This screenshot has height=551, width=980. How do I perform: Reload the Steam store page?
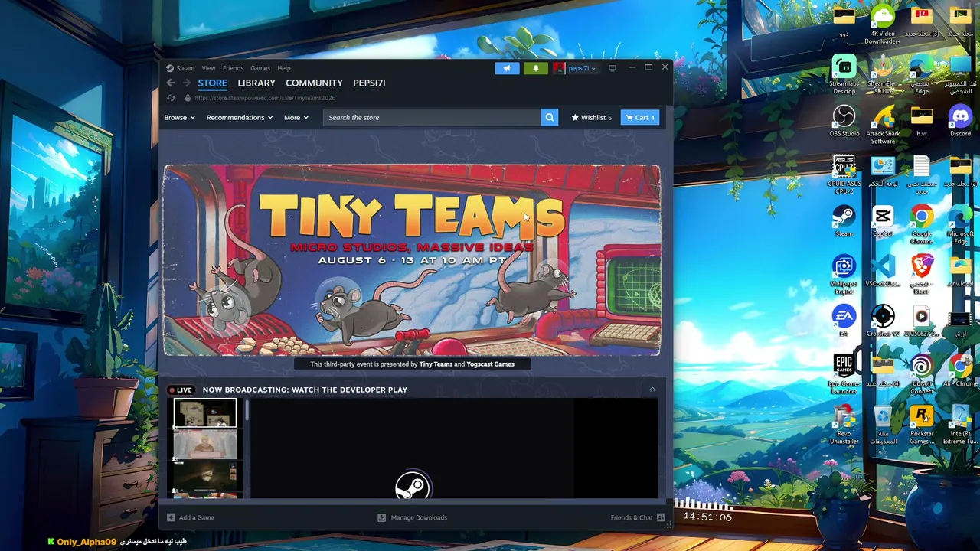[170, 98]
